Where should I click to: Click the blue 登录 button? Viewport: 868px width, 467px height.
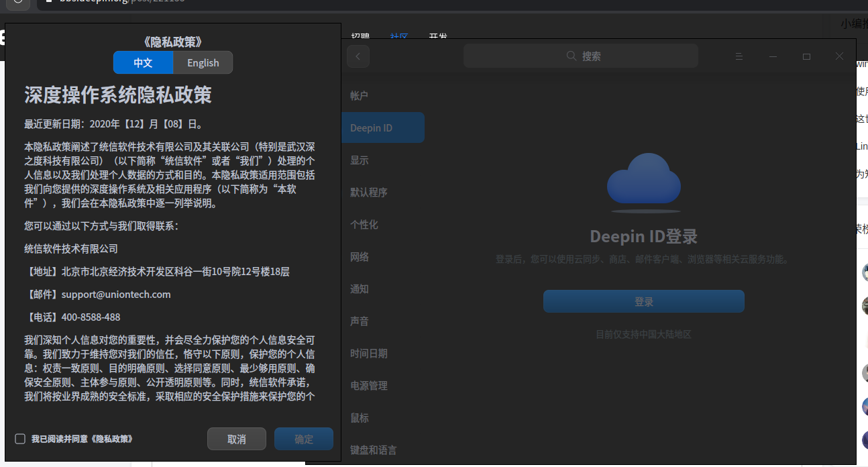pos(643,301)
